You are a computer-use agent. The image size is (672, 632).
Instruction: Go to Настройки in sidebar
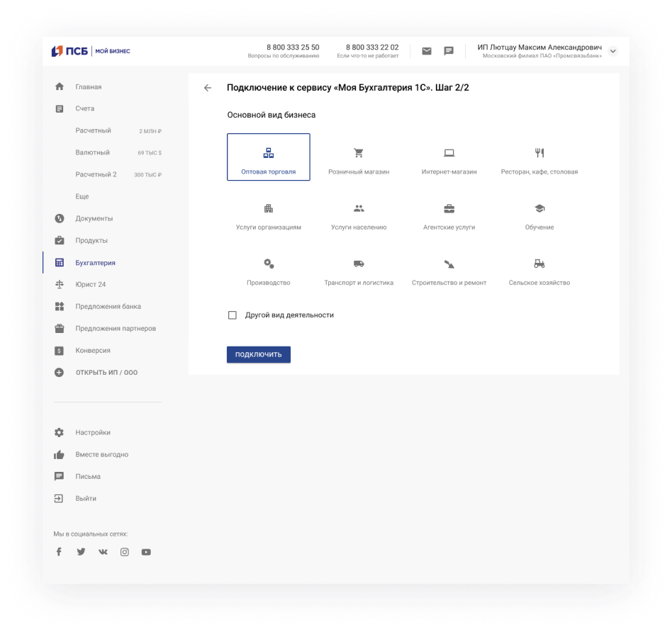pyautogui.click(x=92, y=432)
